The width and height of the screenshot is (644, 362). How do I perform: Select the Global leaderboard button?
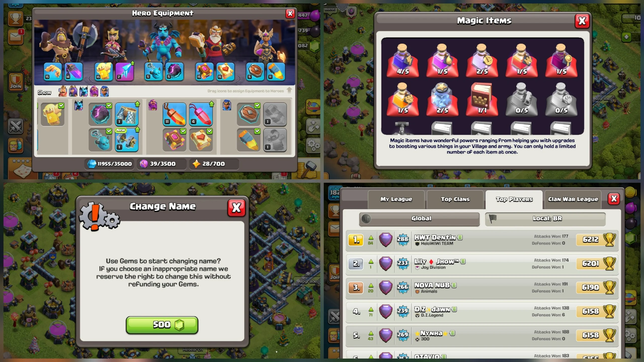coord(419,218)
